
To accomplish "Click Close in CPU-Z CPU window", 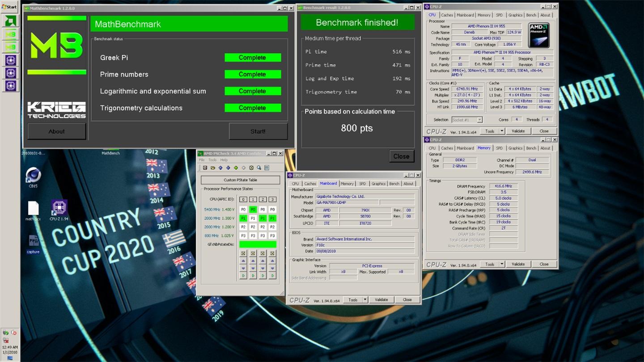I will pos(544,131).
